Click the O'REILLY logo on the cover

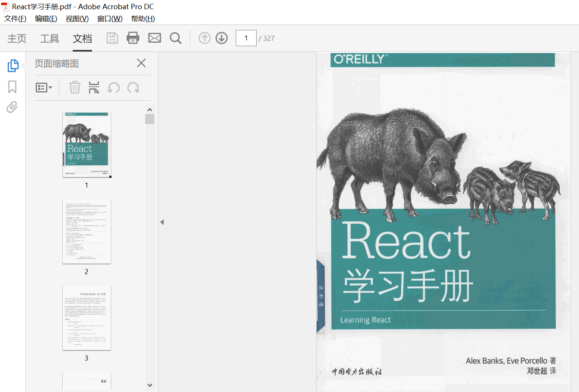360,59
